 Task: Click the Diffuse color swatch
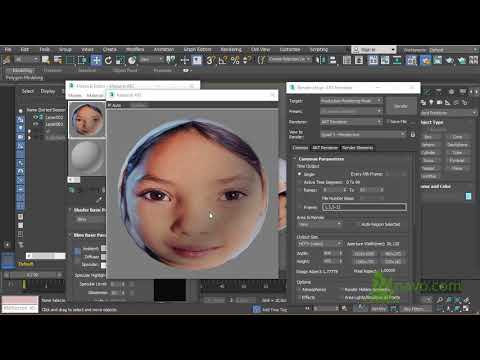[x=104, y=257]
